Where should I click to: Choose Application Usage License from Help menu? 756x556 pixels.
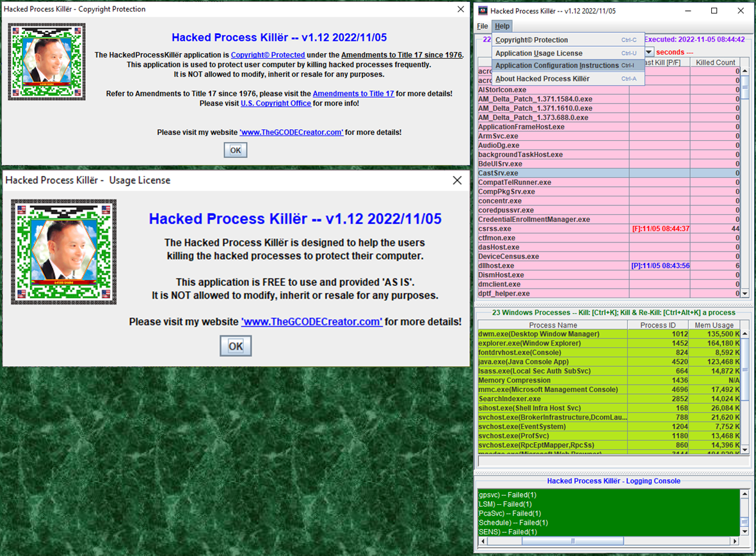(539, 53)
